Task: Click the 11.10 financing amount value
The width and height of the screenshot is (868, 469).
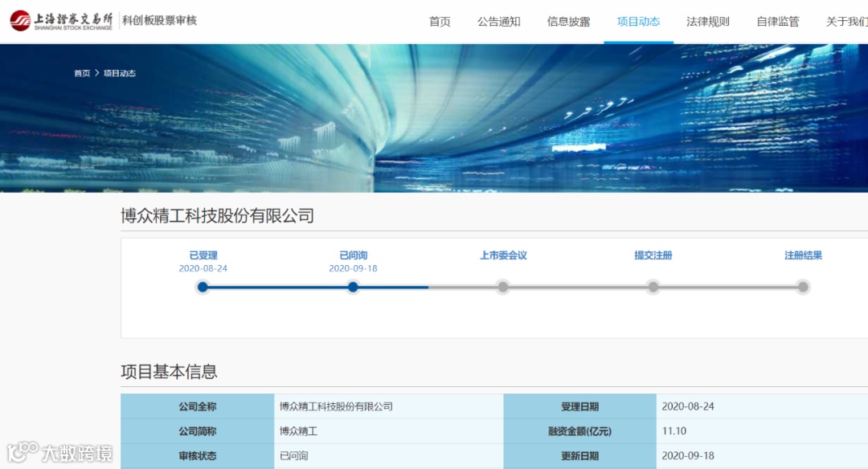Action: coord(674,431)
